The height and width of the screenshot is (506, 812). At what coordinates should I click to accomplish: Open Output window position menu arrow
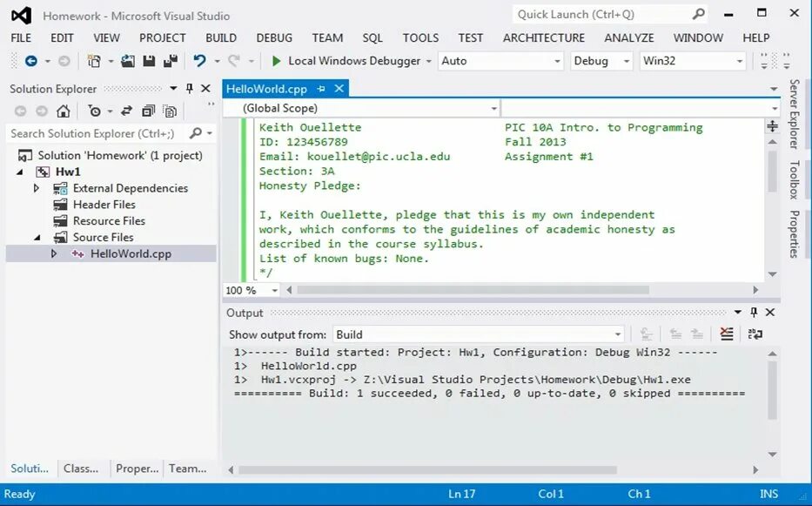[x=737, y=312]
